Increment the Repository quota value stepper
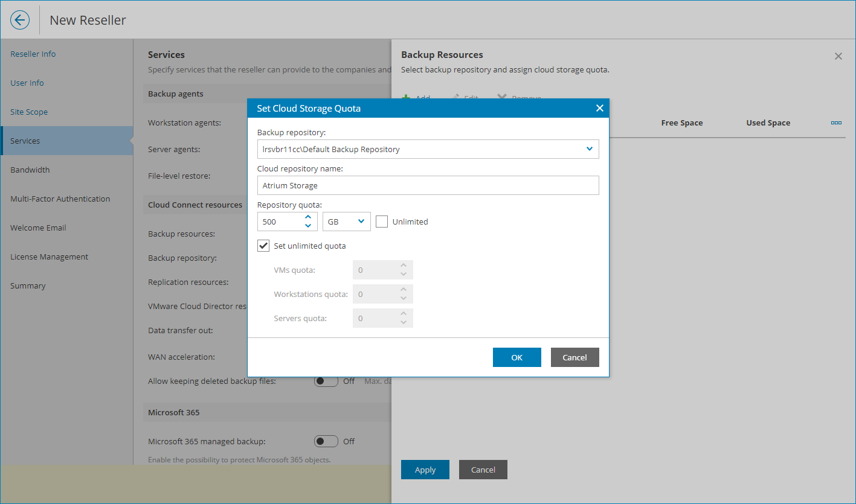856x504 pixels. pyautogui.click(x=308, y=217)
